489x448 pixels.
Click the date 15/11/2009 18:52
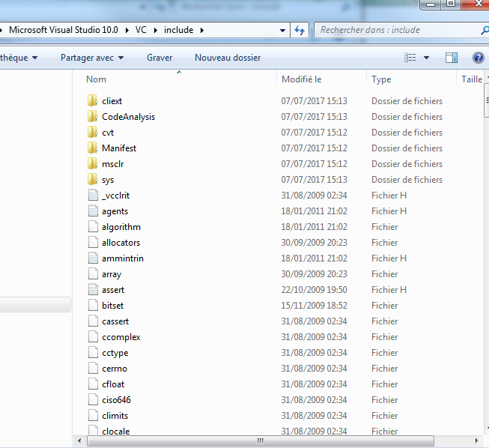[x=314, y=306]
